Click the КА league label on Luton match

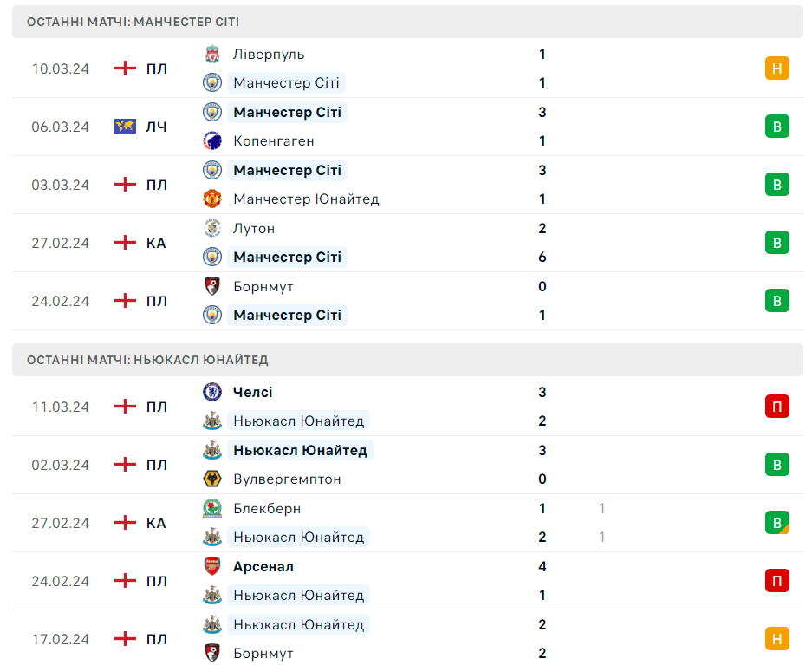pyautogui.click(x=156, y=243)
